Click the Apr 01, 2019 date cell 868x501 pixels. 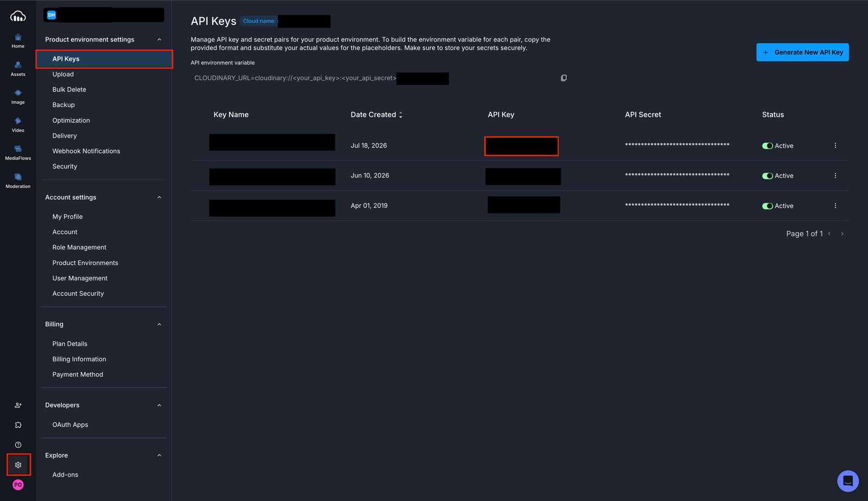[x=369, y=206]
